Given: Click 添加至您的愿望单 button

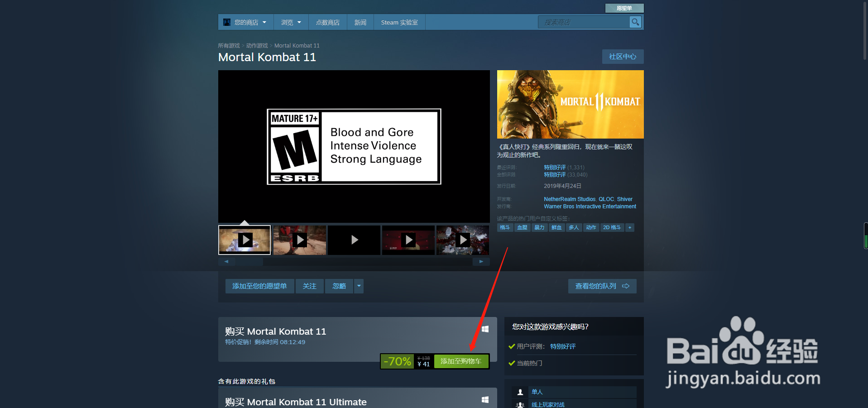Looking at the screenshot, I should click(259, 286).
